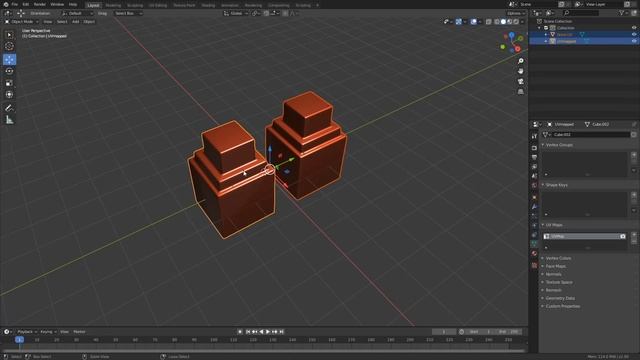
Task: Open the Scene properties tab icon
Action: [534, 176]
